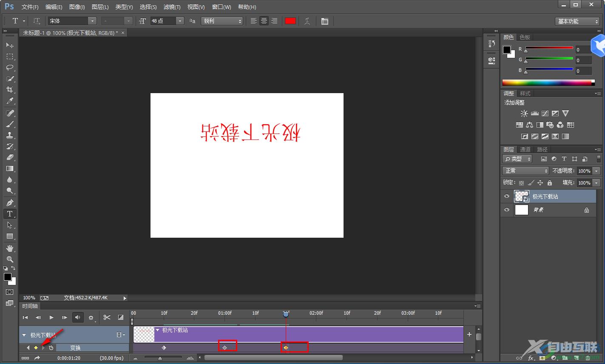Select the Lasso tool
This screenshot has height=364, width=605.
click(10, 67)
